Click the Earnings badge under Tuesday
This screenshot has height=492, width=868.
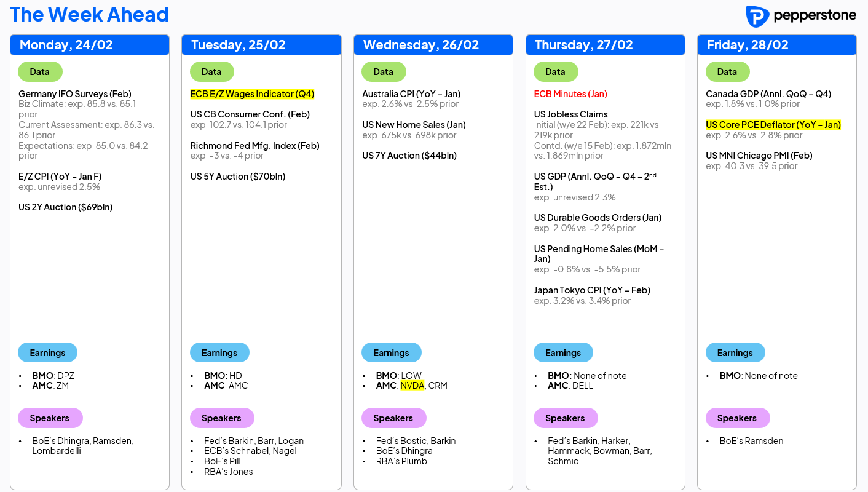pyautogui.click(x=219, y=353)
